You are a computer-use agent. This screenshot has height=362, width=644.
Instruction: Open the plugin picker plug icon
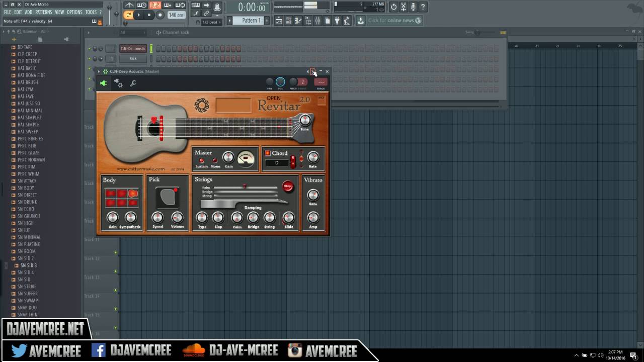(337, 21)
